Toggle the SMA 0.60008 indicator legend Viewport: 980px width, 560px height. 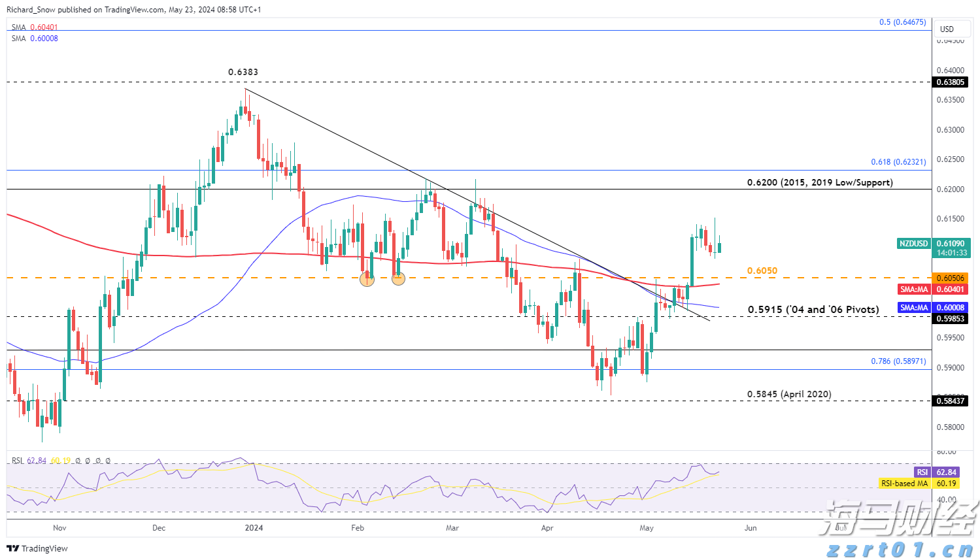(x=35, y=39)
